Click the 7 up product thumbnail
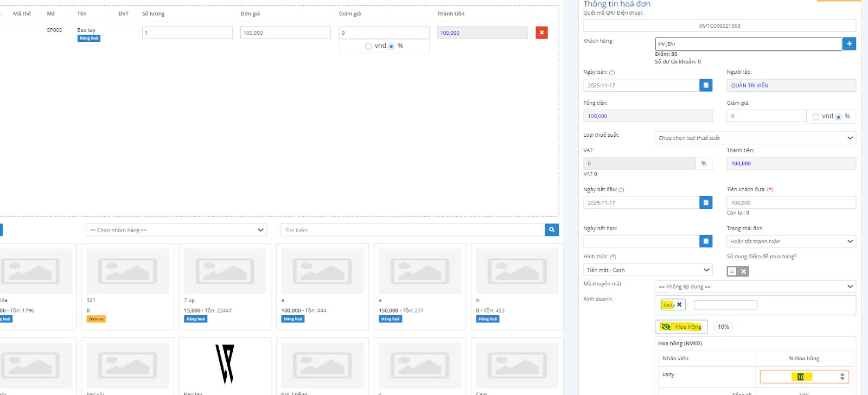 pyautogui.click(x=225, y=271)
